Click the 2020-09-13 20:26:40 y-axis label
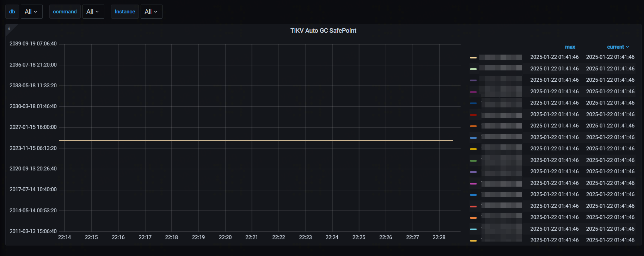644x256 pixels. (x=33, y=169)
